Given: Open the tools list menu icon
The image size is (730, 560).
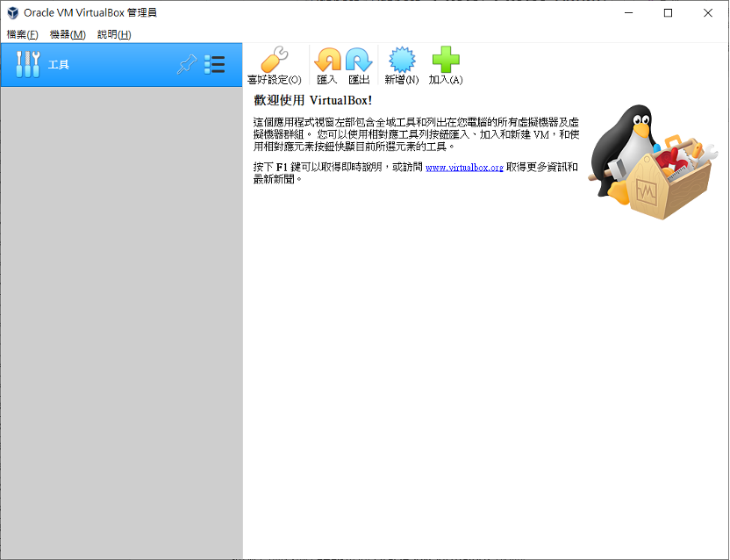Looking at the screenshot, I should [215, 64].
